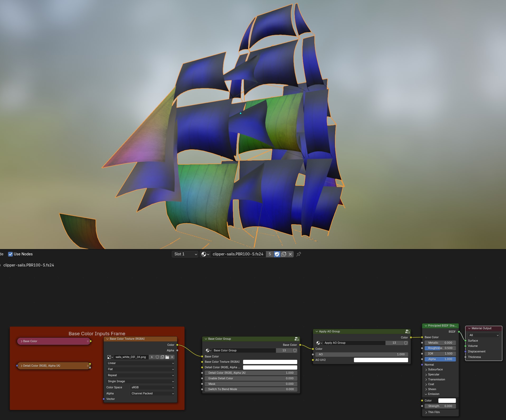Click the Base Color Inputs Frame title
Image resolution: width=506 pixels, height=420 pixels.
point(97,333)
